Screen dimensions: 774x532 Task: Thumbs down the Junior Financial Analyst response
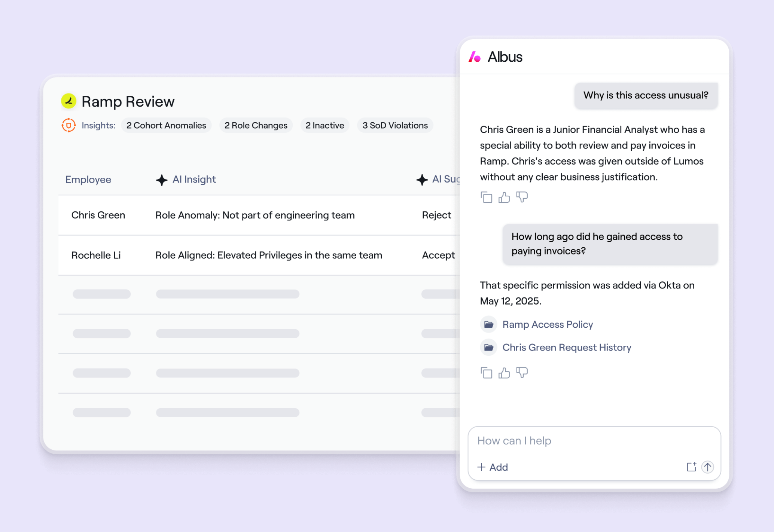click(522, 197)
